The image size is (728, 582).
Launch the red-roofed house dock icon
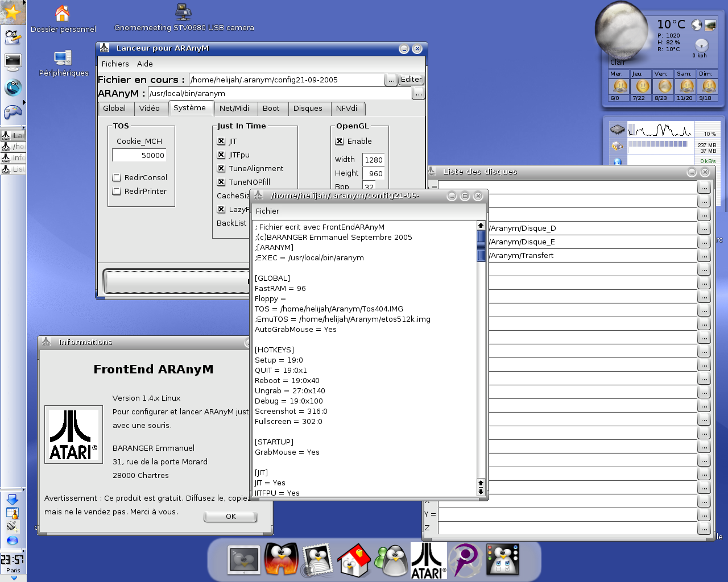[354, 560]
